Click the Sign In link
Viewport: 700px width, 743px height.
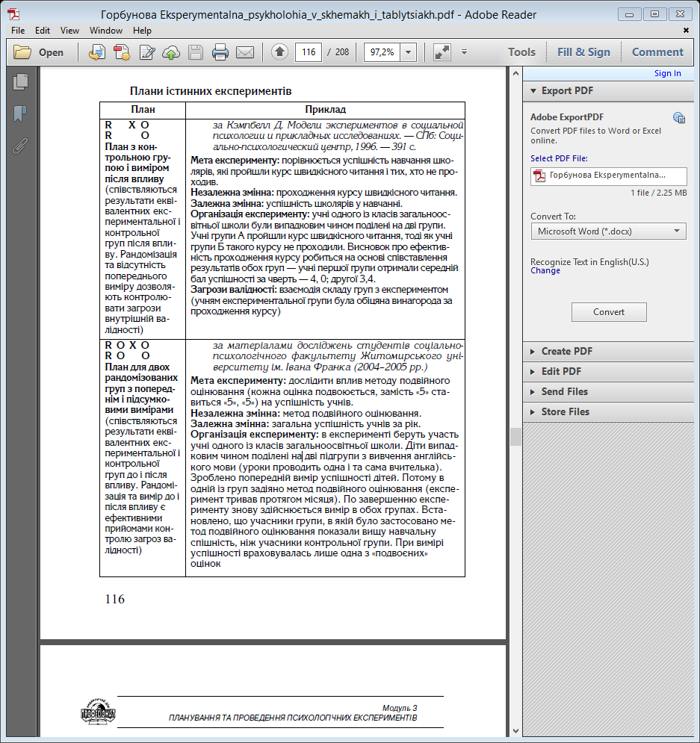[667, 73]
